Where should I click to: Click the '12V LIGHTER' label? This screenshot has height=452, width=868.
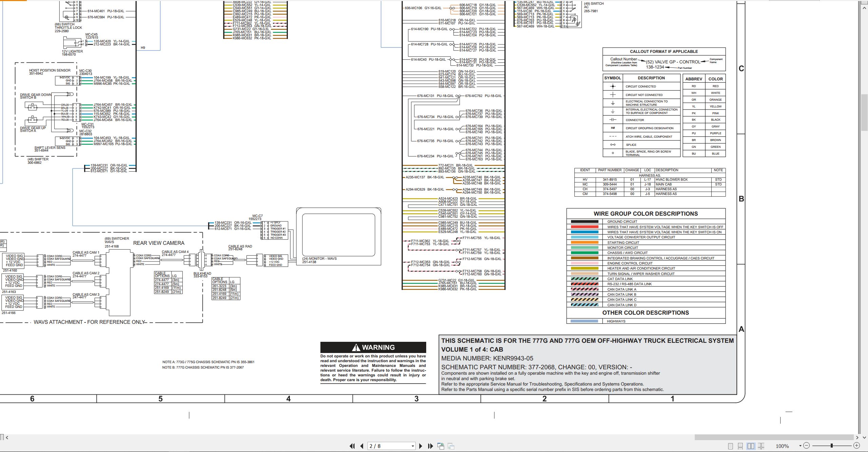[72, 52]
